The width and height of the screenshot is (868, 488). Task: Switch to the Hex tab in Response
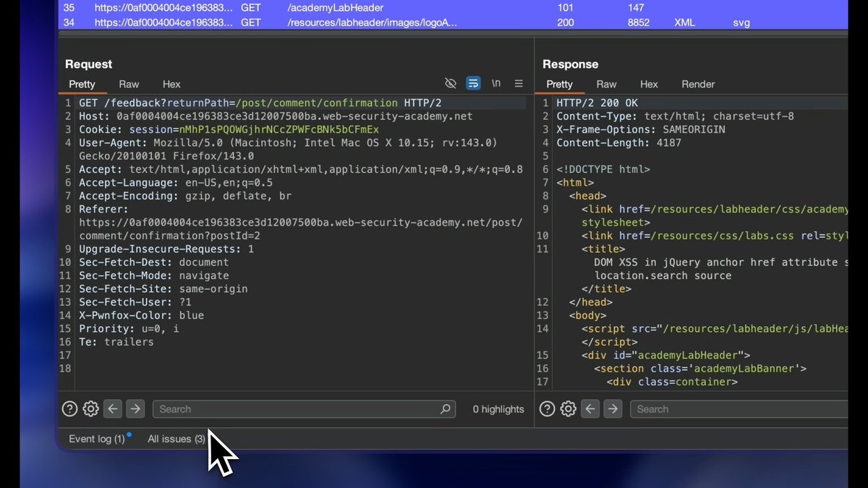pyautogui.click(x=649, y=84)
